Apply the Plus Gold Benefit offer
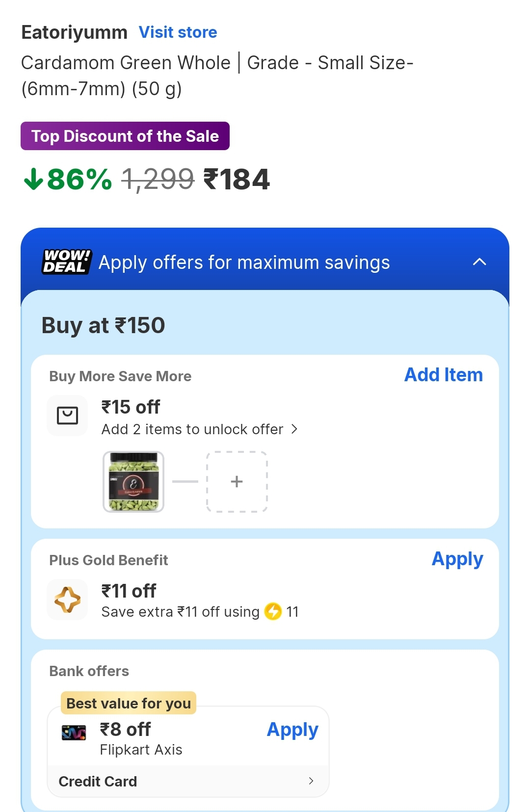The image size is (530, 812). coord(457,559)
